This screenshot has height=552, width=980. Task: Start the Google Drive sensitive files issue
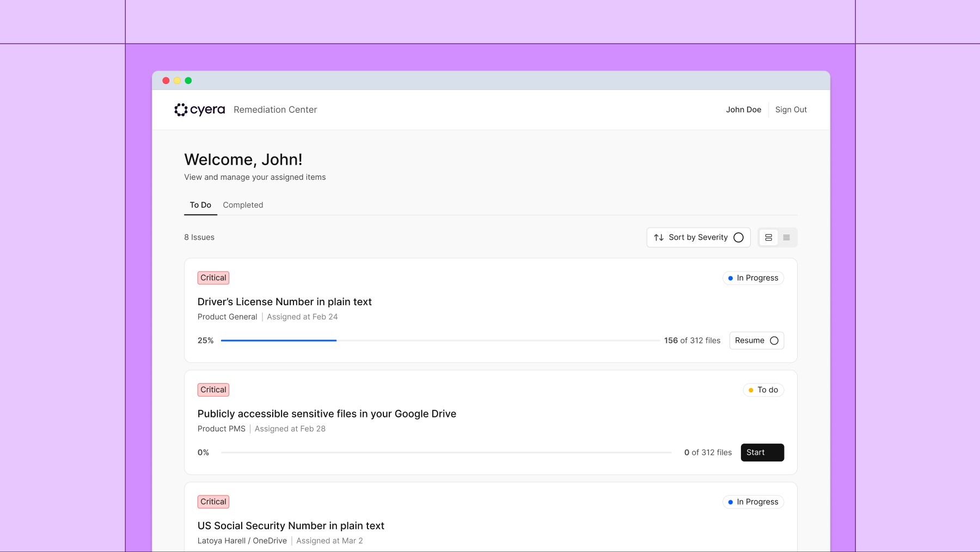[x=762, y=452]
